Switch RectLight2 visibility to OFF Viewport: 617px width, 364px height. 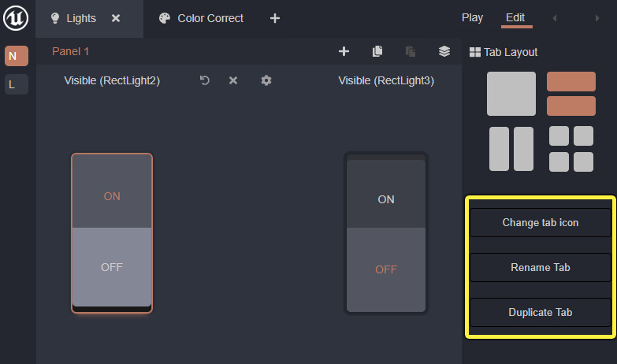tap(112, 266)
